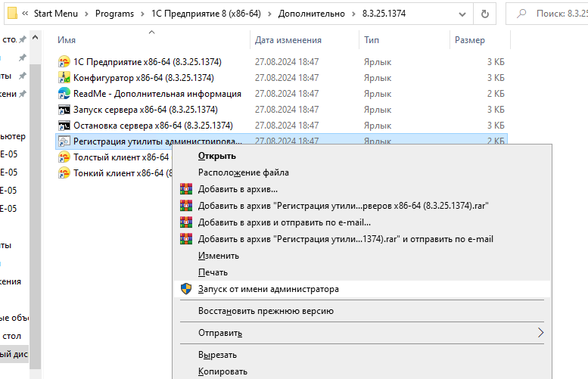588x379 pixels.
Task: Click WinRAR icon beside 1374).rar и отправить по e-mail
Action: click(186, 239)
